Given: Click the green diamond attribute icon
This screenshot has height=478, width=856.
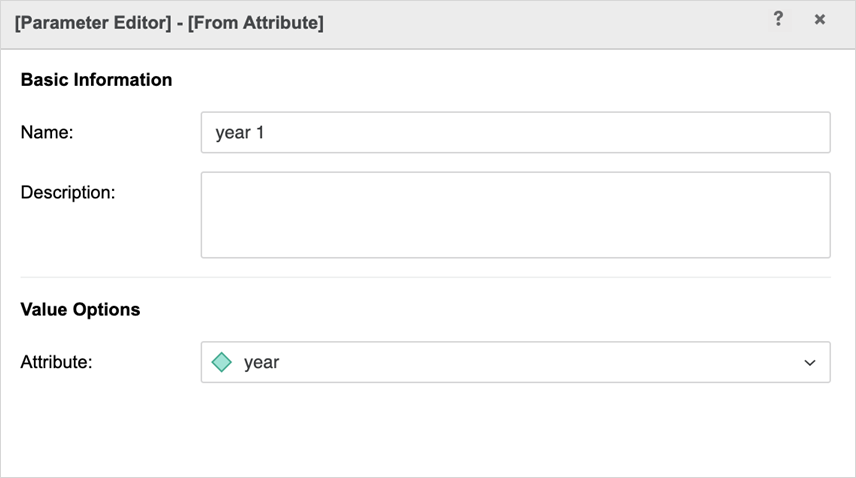Looking at the screenshot, I should 222,362.
